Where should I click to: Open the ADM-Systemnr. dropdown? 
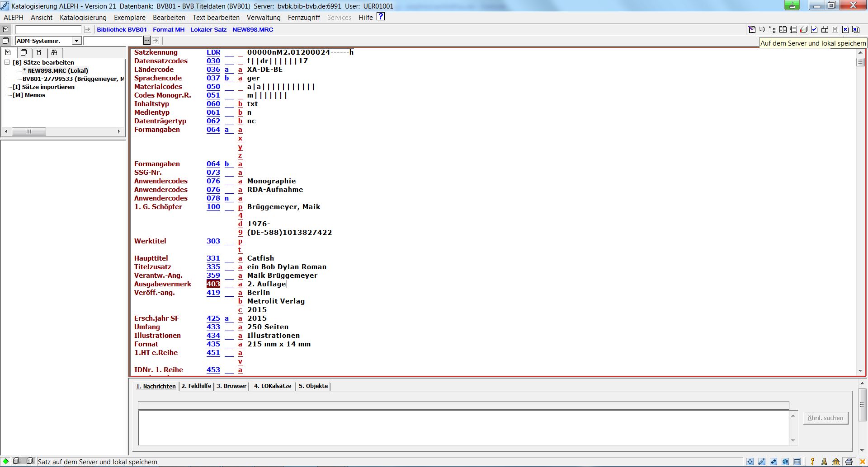[x=76, y=41]
